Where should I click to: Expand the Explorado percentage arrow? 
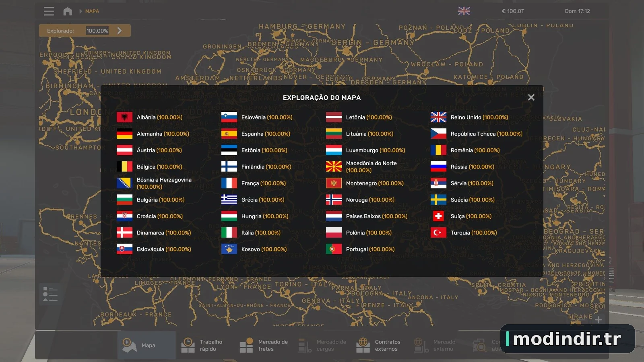120,31
